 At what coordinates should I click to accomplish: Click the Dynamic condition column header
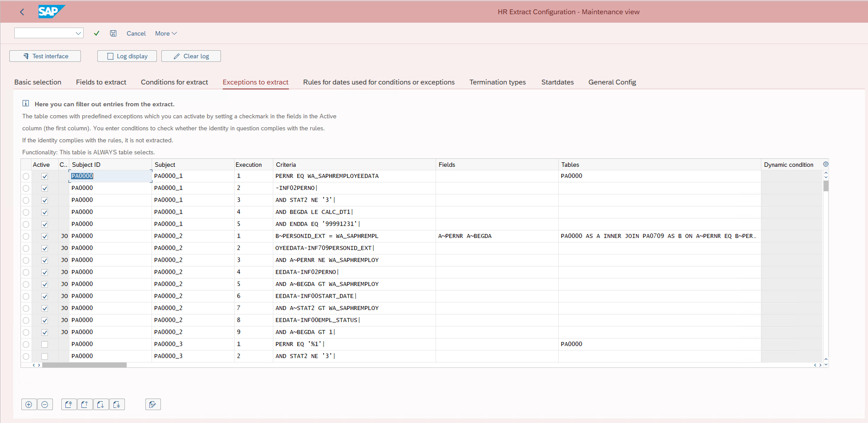point(791,165)
